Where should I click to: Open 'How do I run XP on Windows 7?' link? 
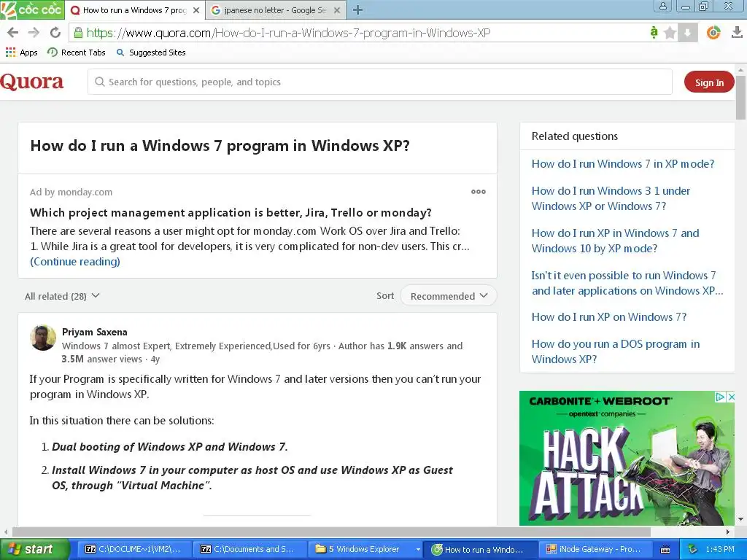coord(609,317)
